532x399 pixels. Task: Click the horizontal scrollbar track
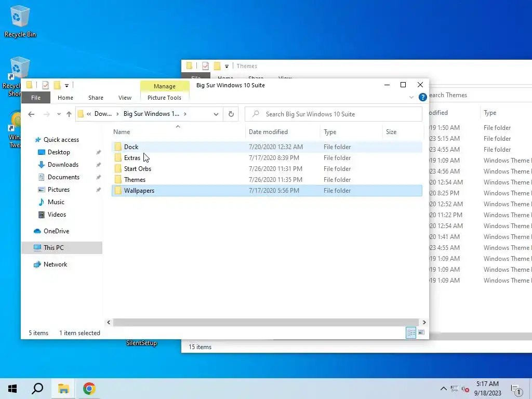pos(265,322)
